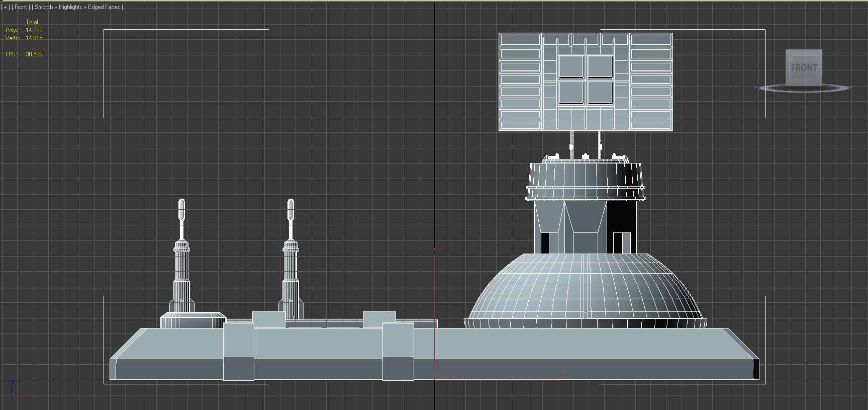Image resolution: width=868 pixels, height=410 pixels.
Task: Open the Smooth + Highlights + Edged Faces shading menu
Action: coord(77,7)
